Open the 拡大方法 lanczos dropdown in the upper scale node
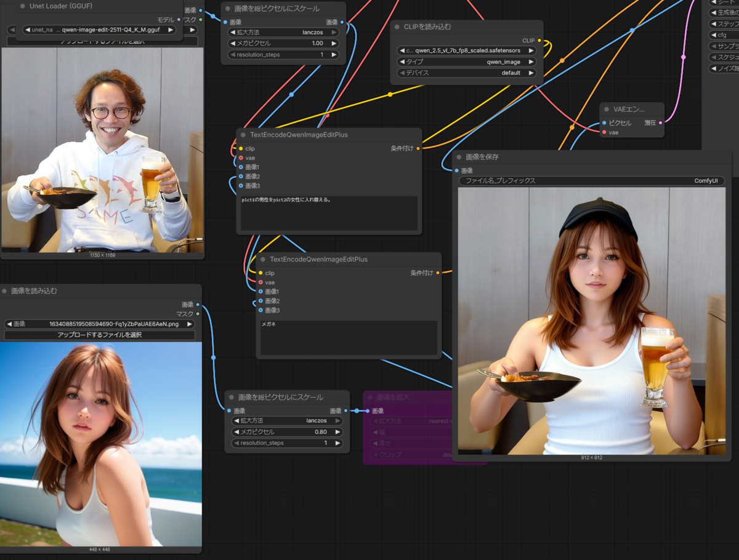 click(283, 32)
